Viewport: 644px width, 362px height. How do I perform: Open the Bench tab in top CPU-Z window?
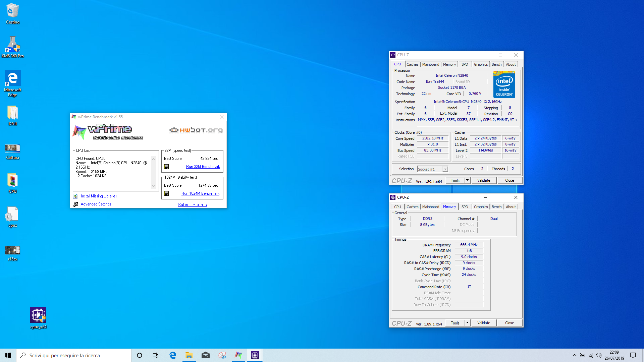tap(496, 64)
